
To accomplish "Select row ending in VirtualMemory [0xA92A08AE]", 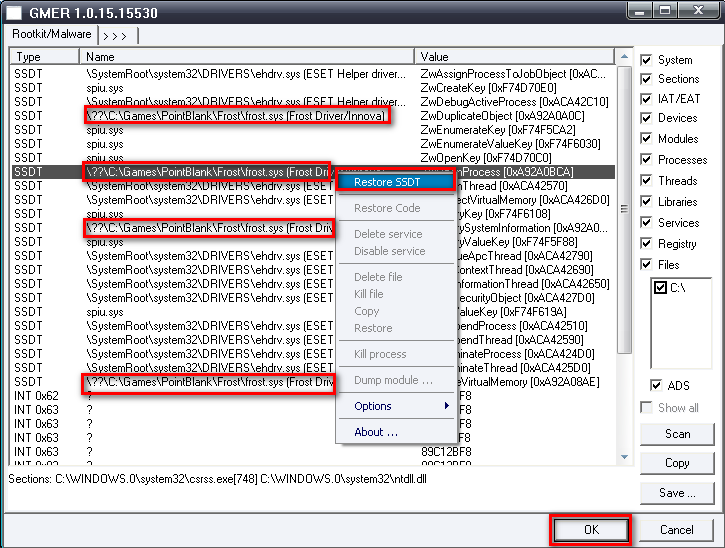I will tap(313, 382).
